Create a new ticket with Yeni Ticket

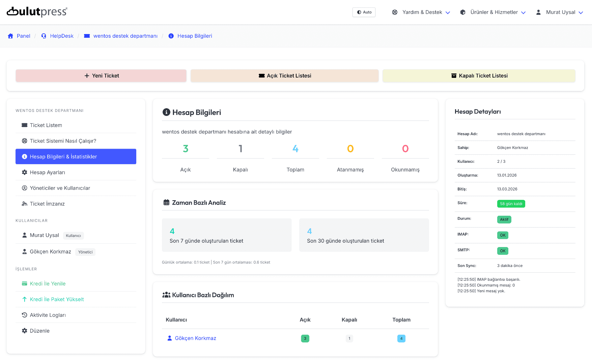pyautogui.click(x=101, y=76)
